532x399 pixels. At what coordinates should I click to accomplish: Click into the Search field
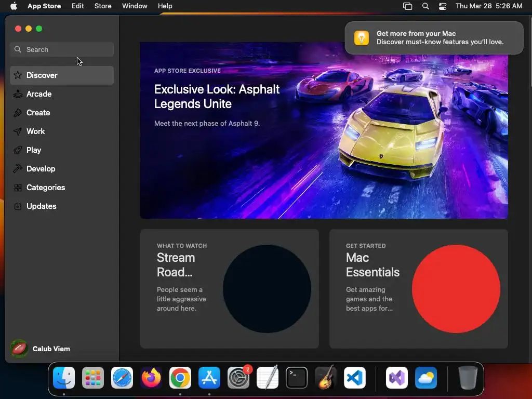62,49
